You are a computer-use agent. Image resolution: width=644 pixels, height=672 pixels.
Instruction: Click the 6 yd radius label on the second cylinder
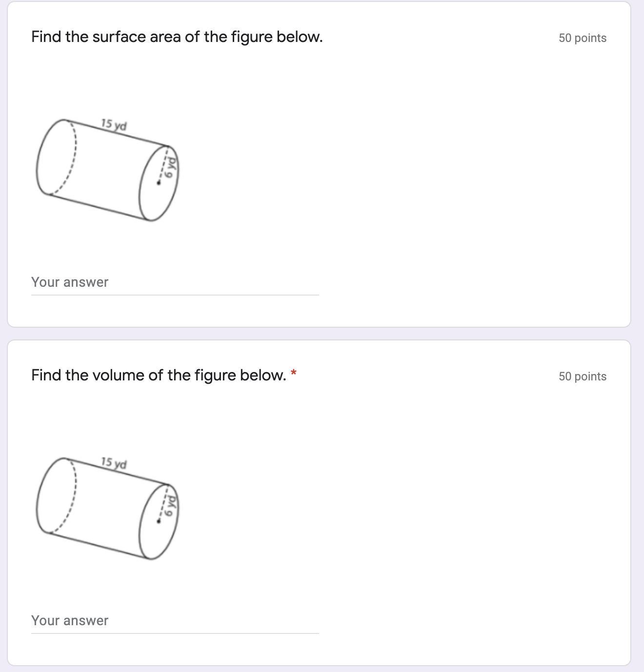click(170, 506)
